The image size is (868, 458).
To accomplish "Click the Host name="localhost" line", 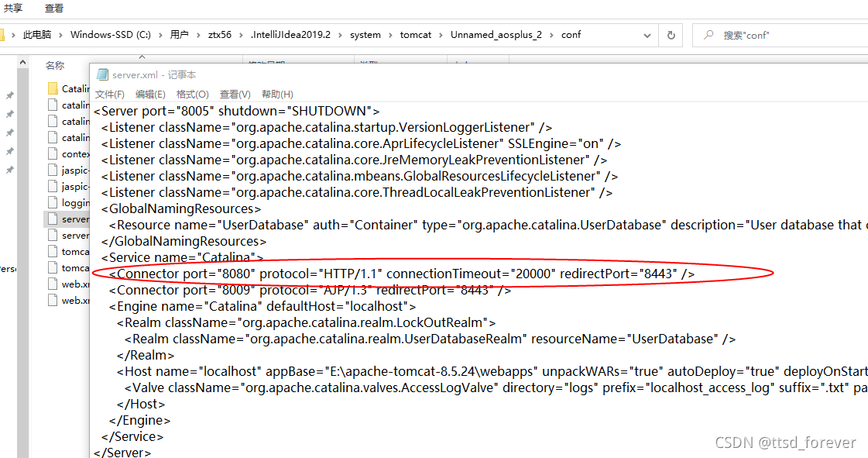I will click(492, 371).
